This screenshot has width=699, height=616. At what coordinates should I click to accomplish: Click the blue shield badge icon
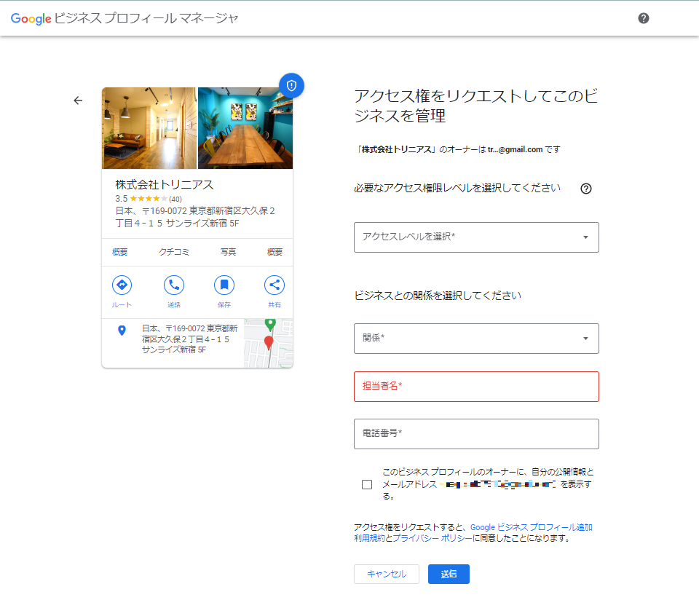point(291,85)
